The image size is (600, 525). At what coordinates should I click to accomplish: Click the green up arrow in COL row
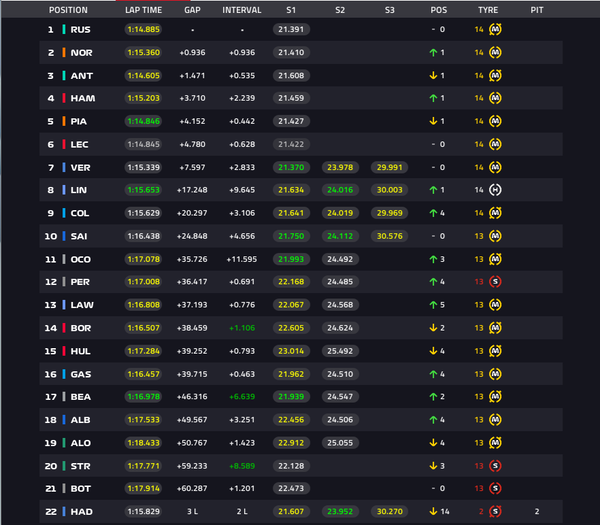click(433, 213)
